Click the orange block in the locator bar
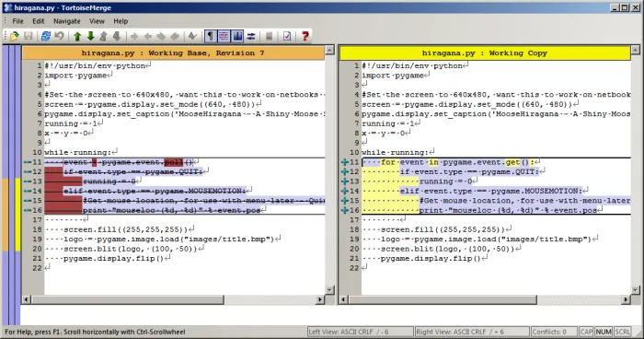The width and height of the screenshot is (644, 339). [6, 215]
